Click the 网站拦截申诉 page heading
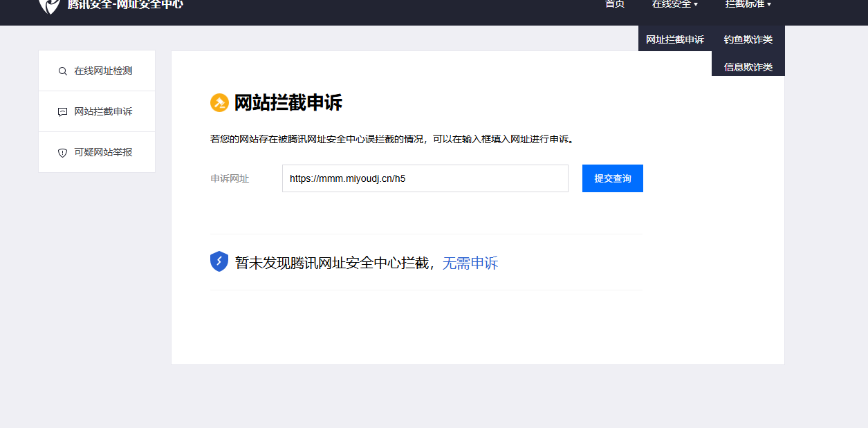 [x=288, y=103]
